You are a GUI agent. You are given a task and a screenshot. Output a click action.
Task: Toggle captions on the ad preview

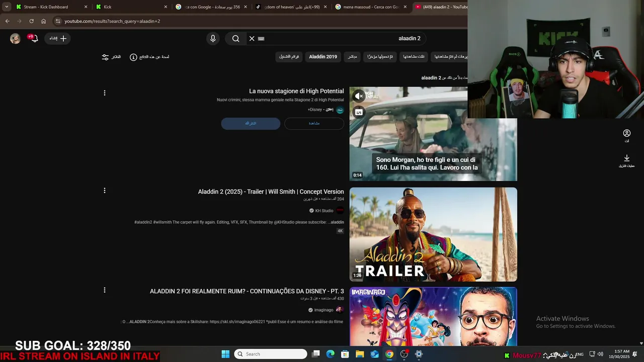tap(359, 112)
